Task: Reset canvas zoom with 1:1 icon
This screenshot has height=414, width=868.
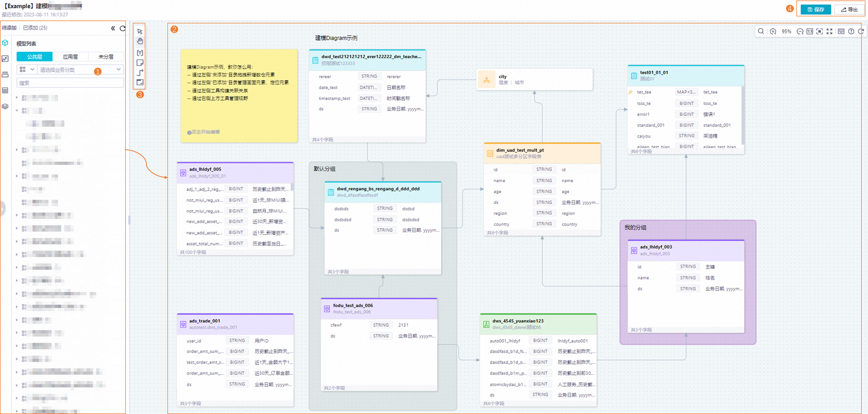Action: (x=809, y=31)
